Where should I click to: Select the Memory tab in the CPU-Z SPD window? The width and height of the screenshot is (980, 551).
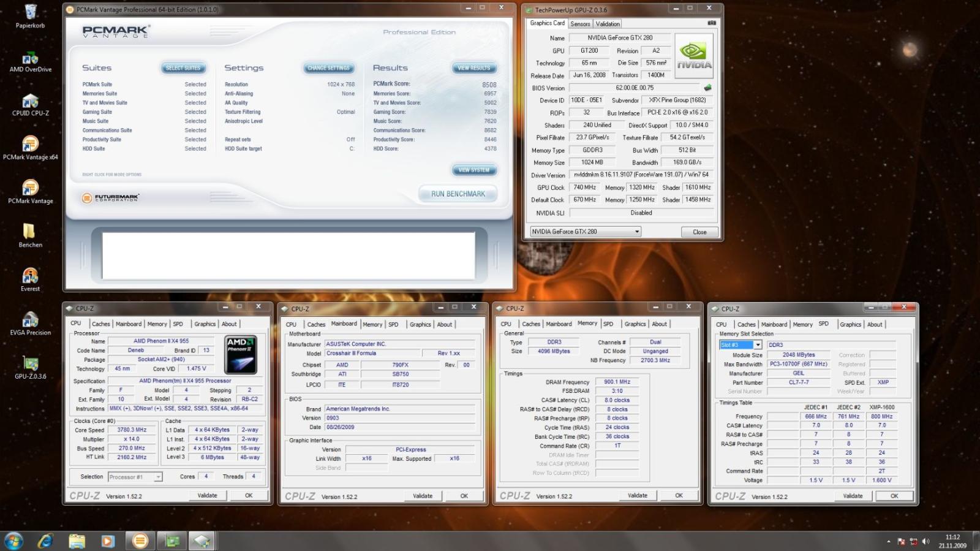[802, 325]
